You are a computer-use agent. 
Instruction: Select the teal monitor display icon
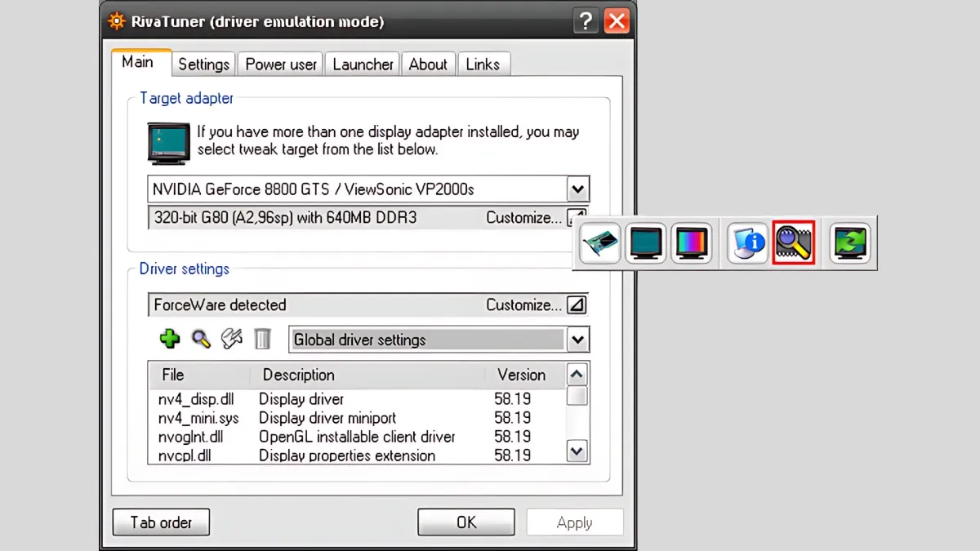point(645,242)
